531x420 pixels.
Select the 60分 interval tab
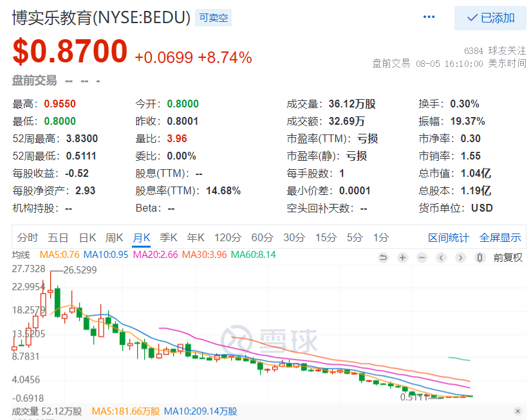[262, 237]
